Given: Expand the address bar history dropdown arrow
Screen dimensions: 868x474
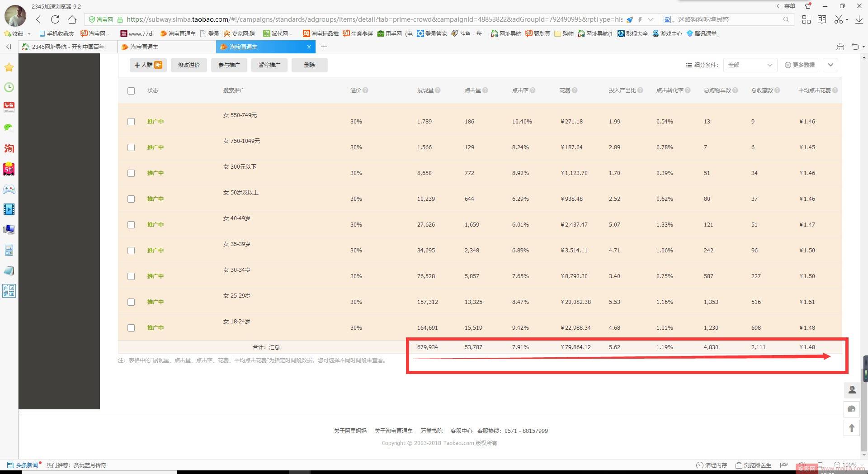Looking at the screenshot, I should 651,19.
